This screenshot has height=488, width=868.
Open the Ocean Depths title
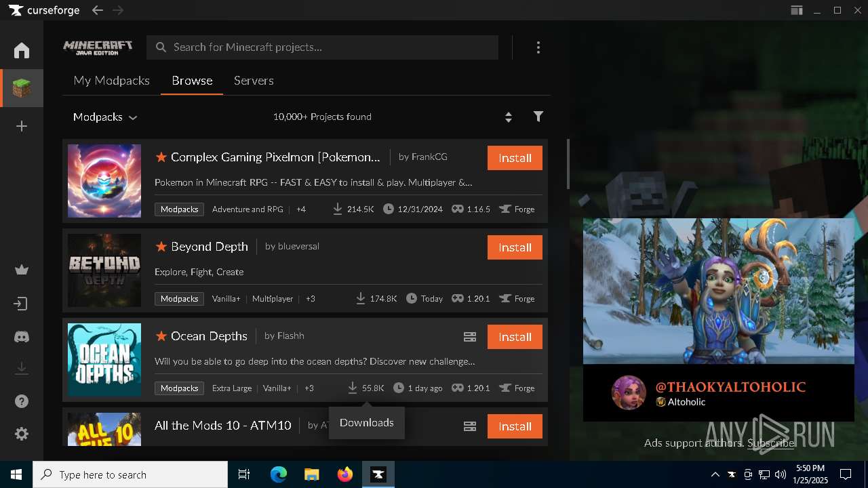(209, 336)
